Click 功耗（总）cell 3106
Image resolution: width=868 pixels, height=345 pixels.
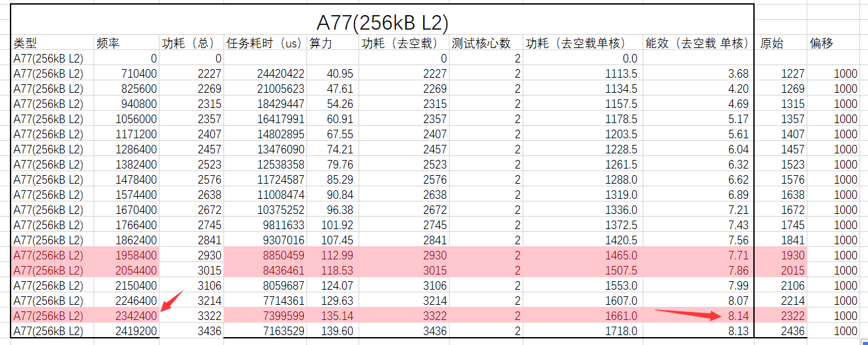coord(191,286)
